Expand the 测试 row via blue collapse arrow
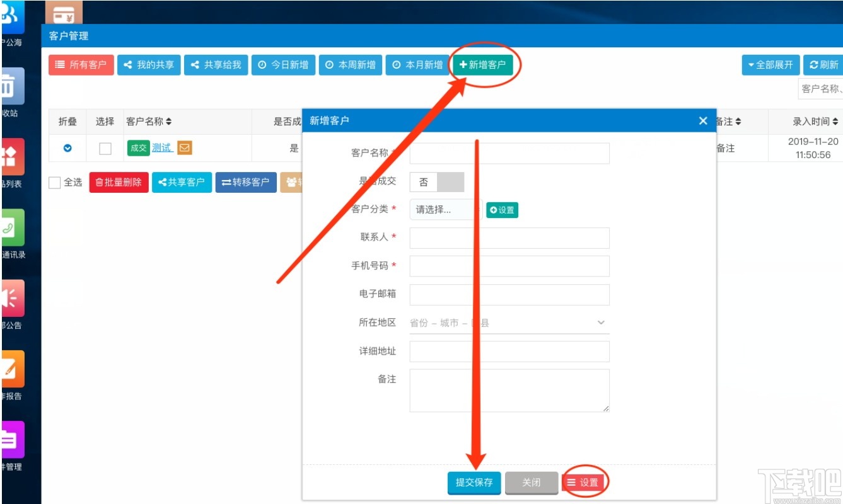The height and width of the screenshot is (504, 843). pos(67,148)
